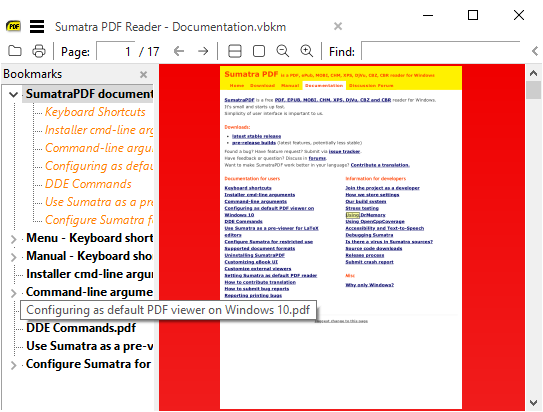Click the vertical scrollbar thumb
The height and width of the screenshot is (412, 543).
click(x=533, y=90)
